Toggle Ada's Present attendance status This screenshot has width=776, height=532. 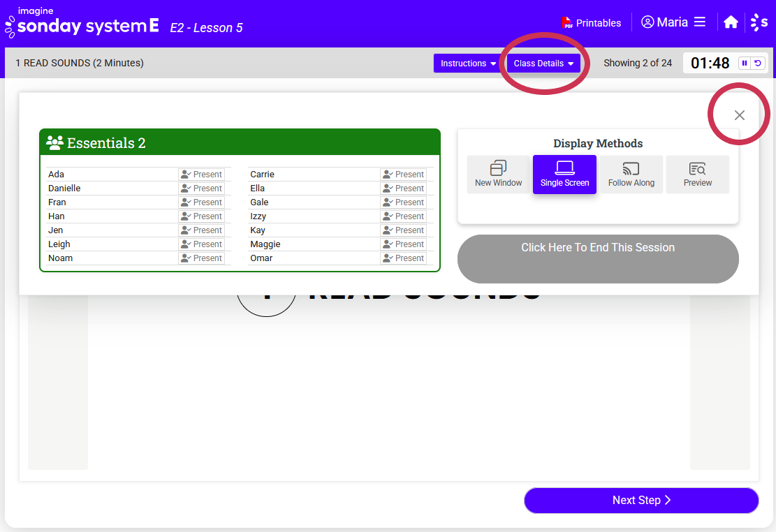coord(201,175)
